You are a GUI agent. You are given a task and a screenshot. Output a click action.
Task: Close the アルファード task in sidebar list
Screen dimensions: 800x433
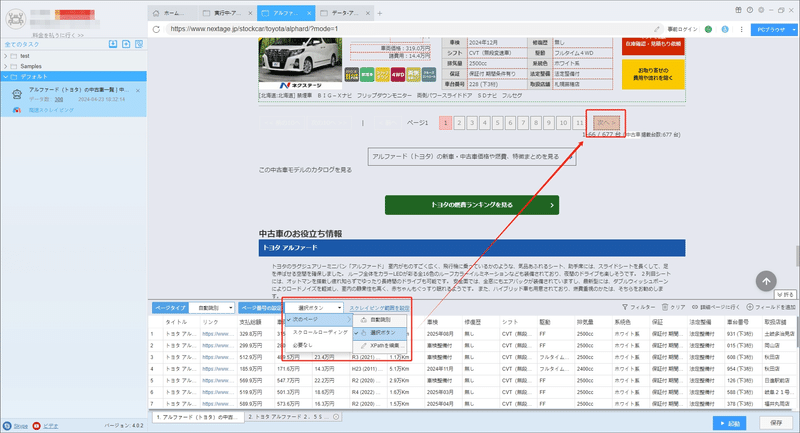[138, 91]
